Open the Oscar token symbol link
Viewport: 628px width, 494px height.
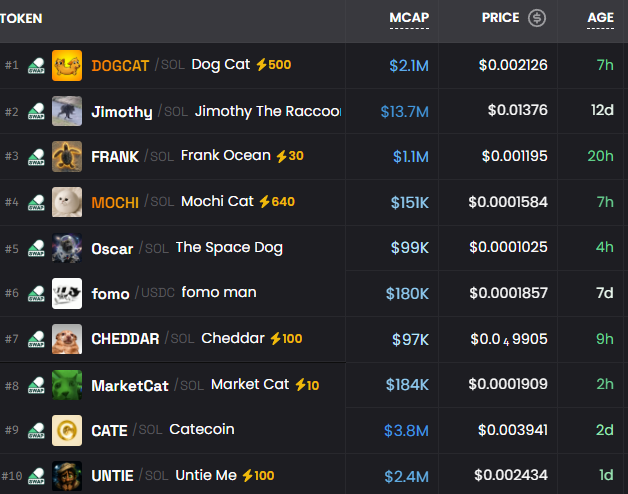click(x=112, y=249)
